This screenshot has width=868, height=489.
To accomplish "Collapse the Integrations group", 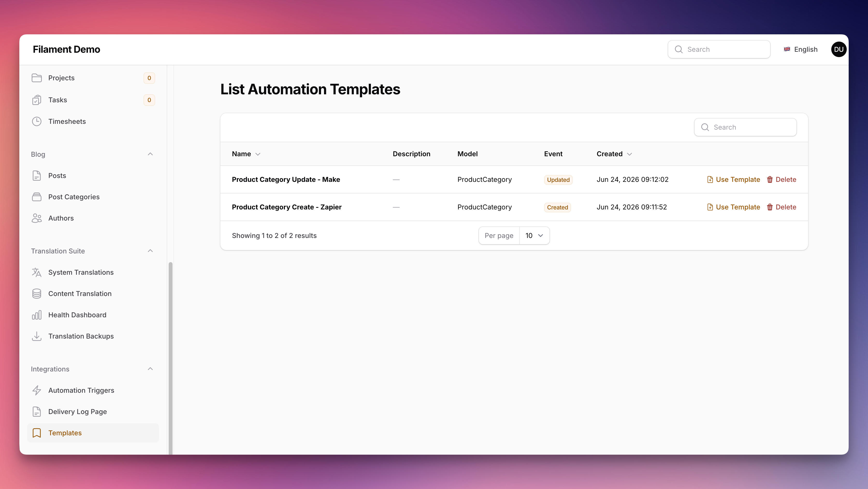I will (x=150, y=369).
